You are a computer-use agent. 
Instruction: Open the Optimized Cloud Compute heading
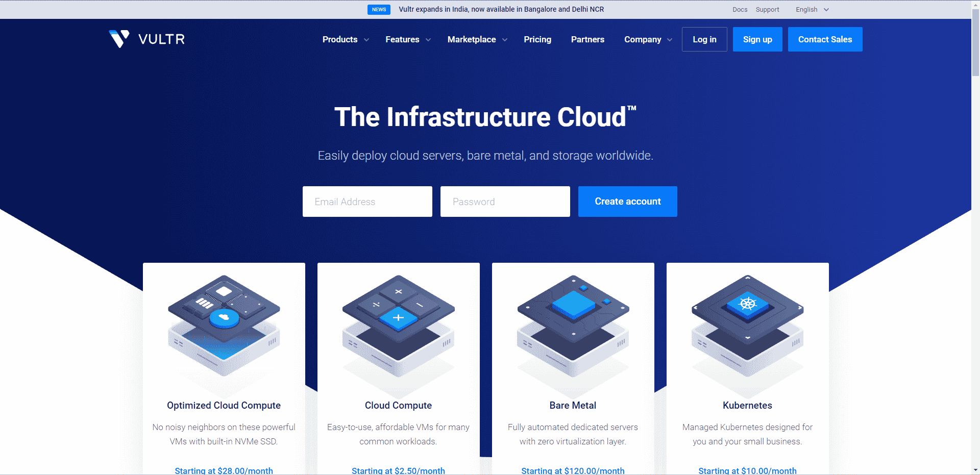[224, 405]
